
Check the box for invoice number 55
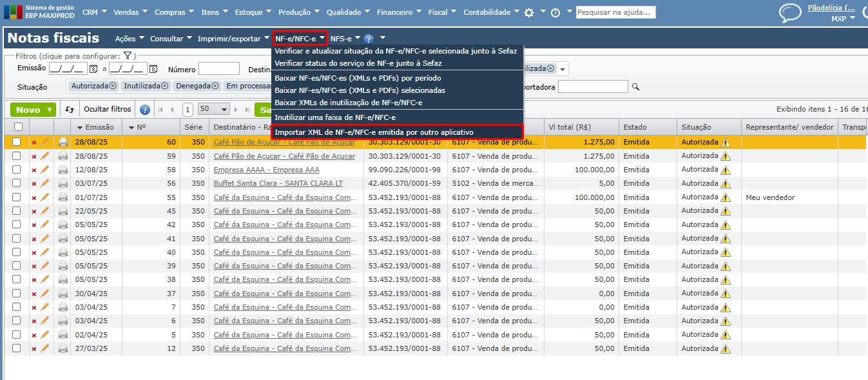point(17,197)
